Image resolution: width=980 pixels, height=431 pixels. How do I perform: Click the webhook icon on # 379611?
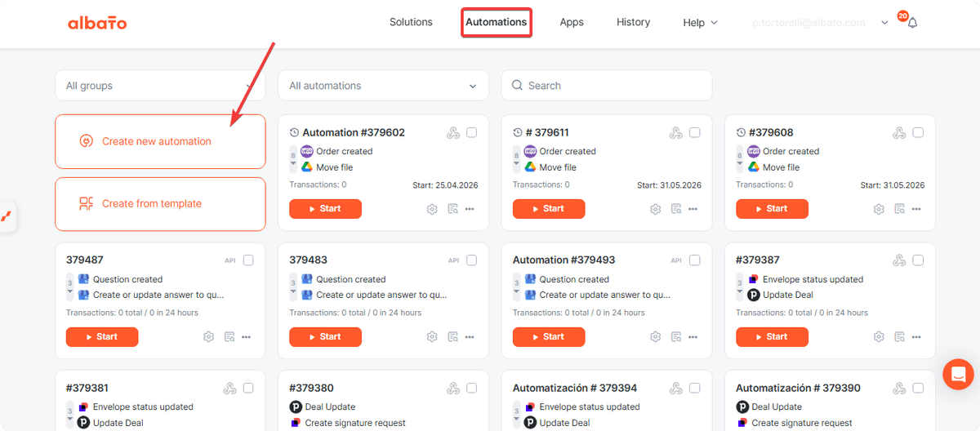tap(676, 132)
